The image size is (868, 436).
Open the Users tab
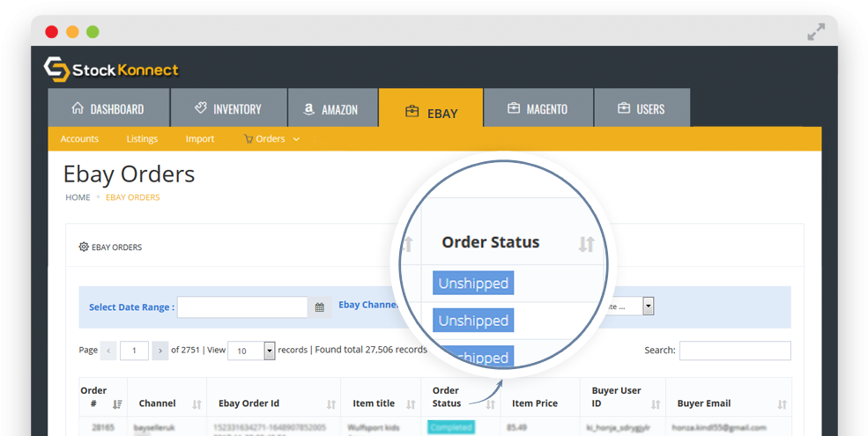642,108
